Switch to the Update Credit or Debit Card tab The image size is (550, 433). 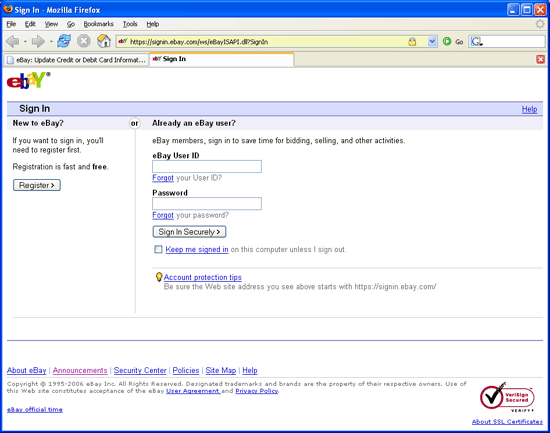coord(76,60)
